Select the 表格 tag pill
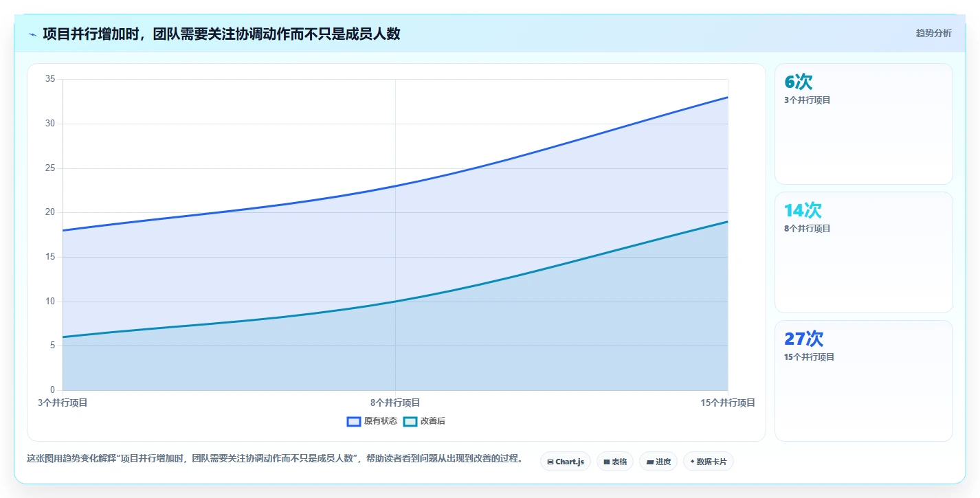This screenshot has height=498, width=980. point(615,462)
